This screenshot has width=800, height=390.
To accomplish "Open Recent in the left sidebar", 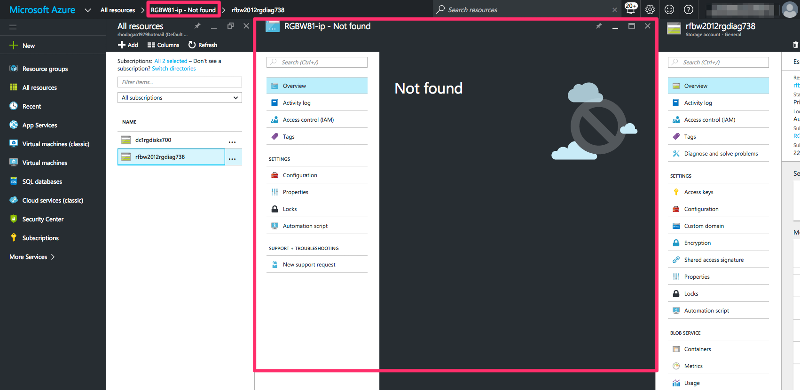I will [25, 106].
